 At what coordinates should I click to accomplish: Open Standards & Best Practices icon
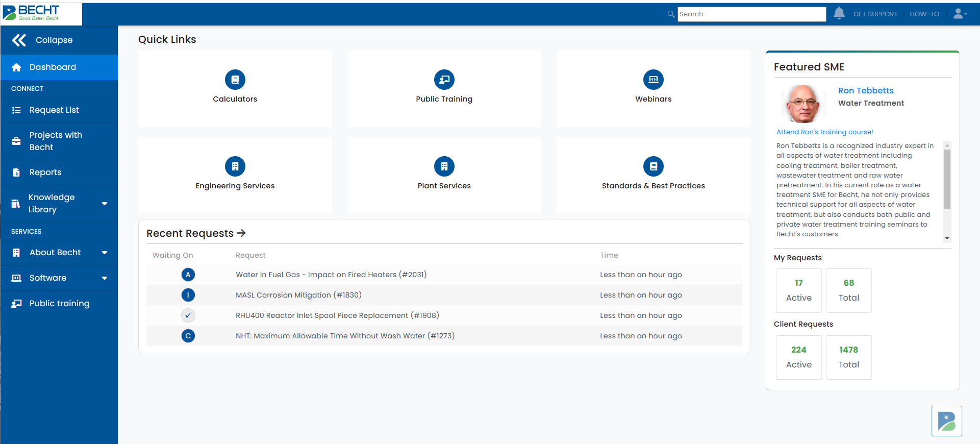click(653, 166)
